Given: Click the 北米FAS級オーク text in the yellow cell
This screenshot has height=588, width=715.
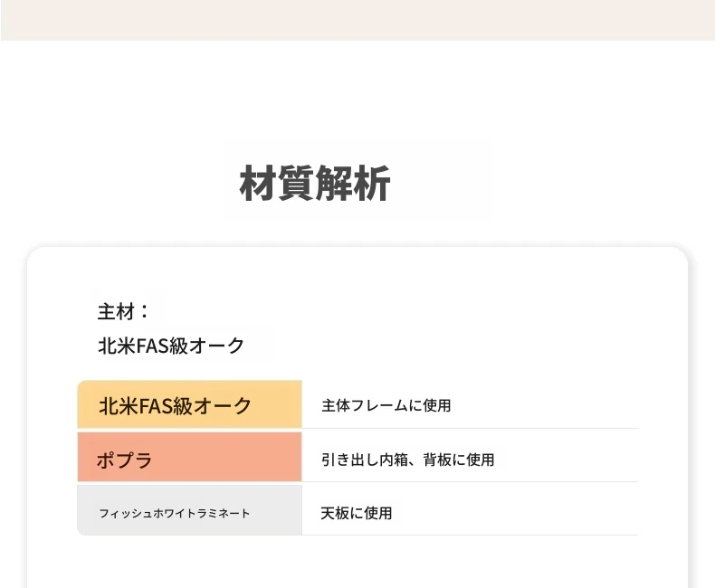Looking at the screenshot, I should [175, 405].
